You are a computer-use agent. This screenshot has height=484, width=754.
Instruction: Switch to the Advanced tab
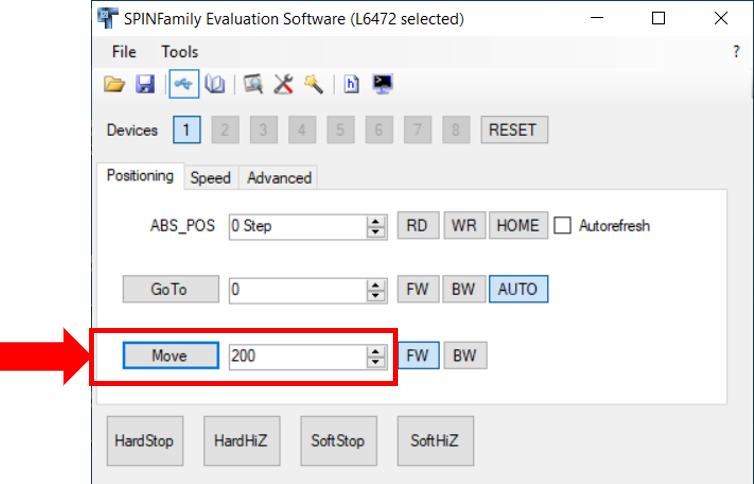279,178
